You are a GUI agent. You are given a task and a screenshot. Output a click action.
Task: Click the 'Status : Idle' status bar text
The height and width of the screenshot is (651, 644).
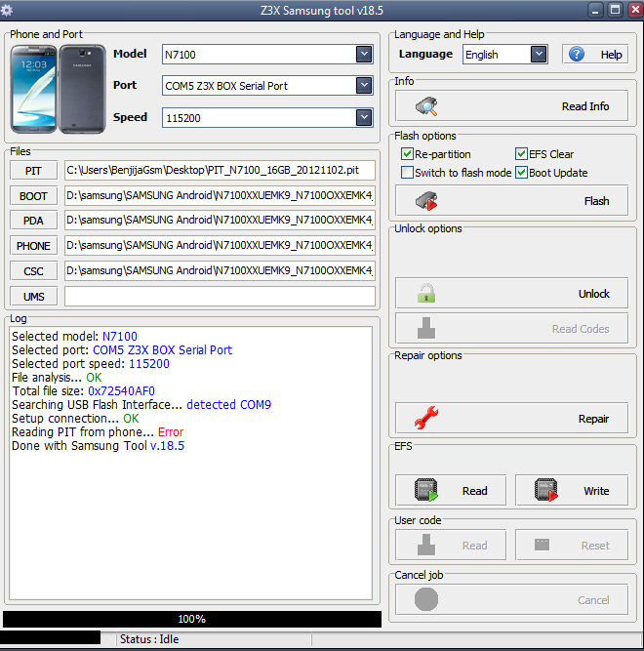149,639
